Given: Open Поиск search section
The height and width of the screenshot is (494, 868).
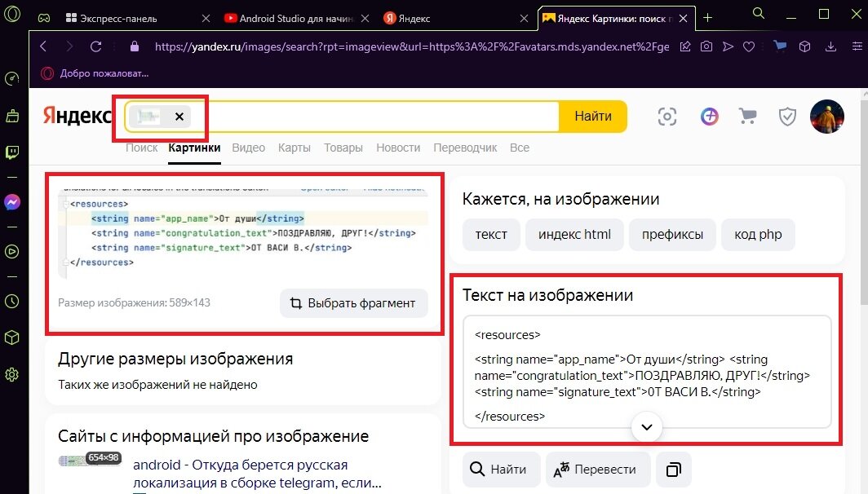Looking at the screenshot, I should 142,148.
